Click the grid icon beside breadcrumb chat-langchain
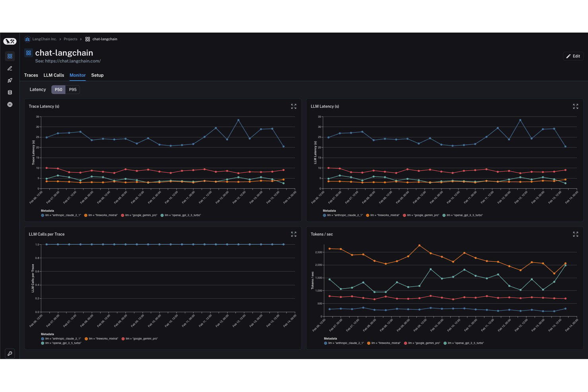Viewport: 588px width, 392px height. point(87,39)
